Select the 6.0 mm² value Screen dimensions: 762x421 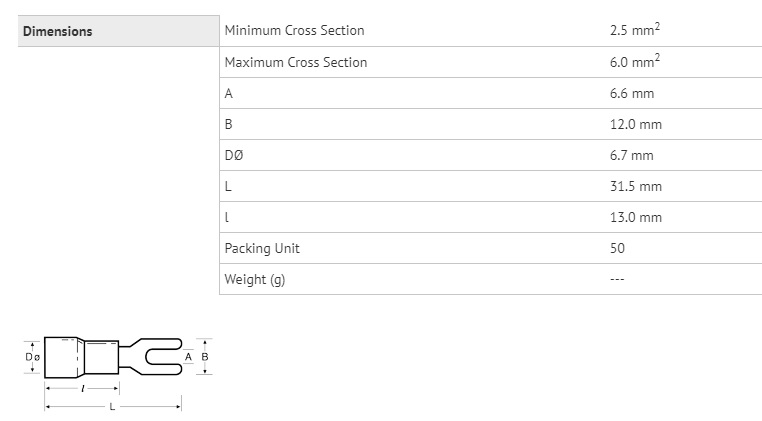point(634,62)
